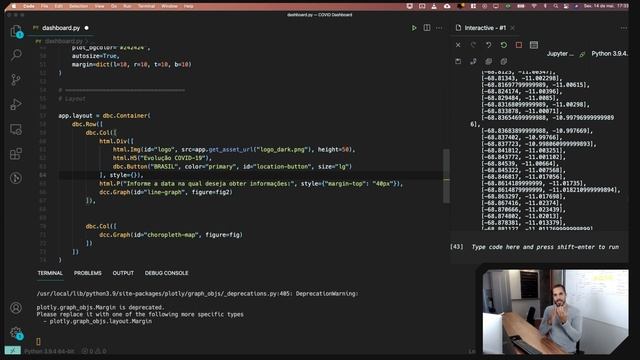Open Spotlight search magnifier in menu bar
Image resolution: width=640 pixels, height=360 pixels.
pyautogui.click(x=556, y=6)
